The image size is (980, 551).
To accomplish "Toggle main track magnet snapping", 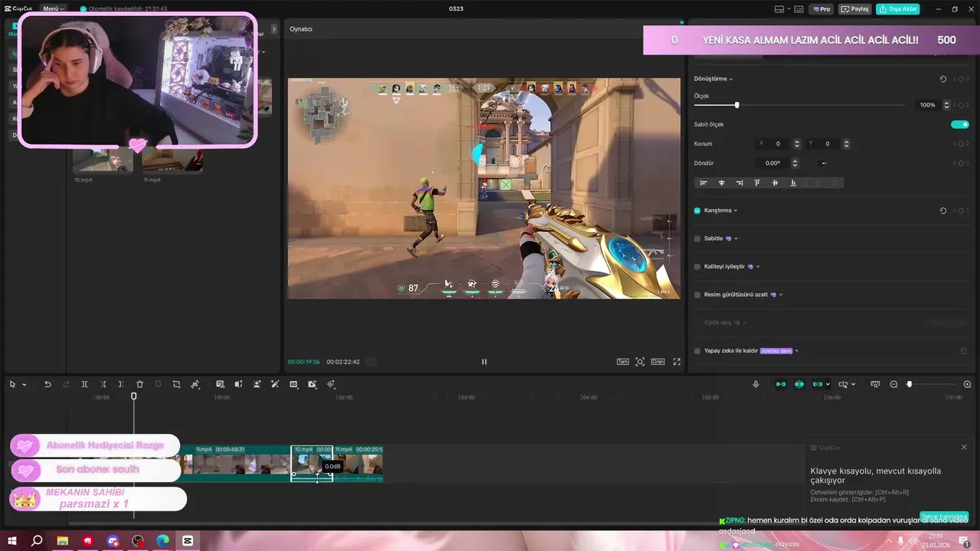I will tap(781, 384).
